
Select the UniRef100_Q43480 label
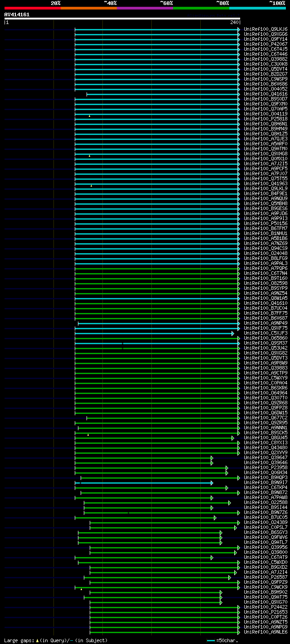click(266, 447)
